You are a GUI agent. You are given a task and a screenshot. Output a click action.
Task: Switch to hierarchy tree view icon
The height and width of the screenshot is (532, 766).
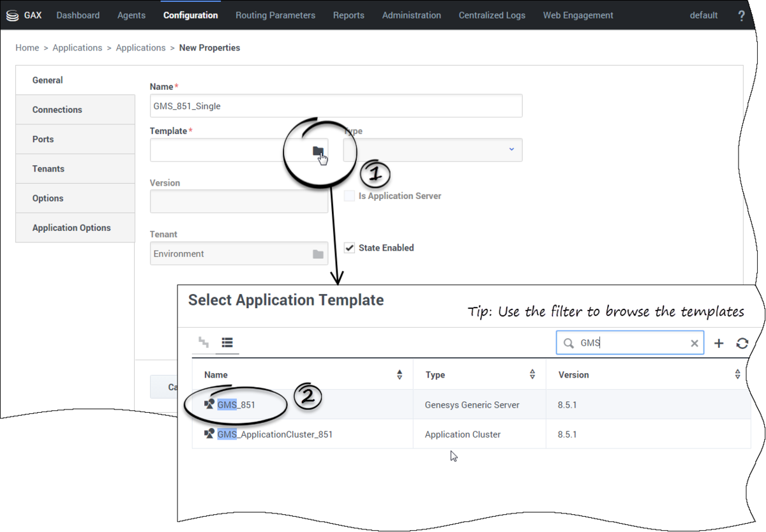(204, 343)
